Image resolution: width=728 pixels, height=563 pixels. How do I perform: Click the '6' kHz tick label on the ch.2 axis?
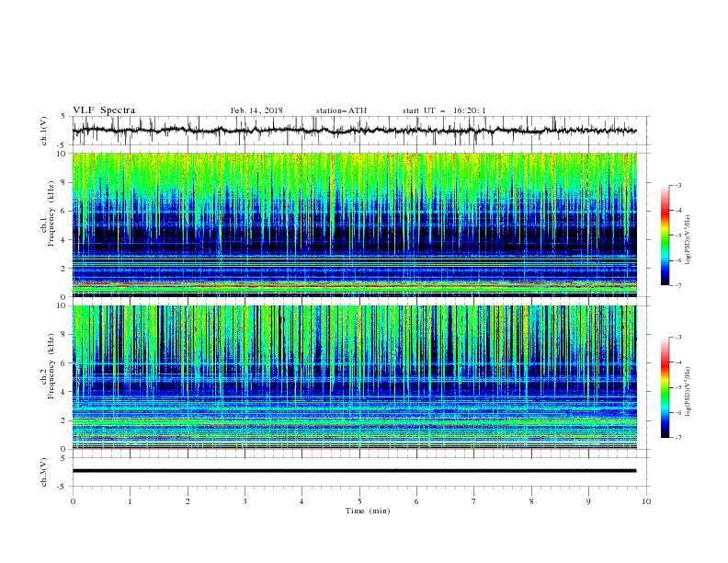(x=64, y=363)
